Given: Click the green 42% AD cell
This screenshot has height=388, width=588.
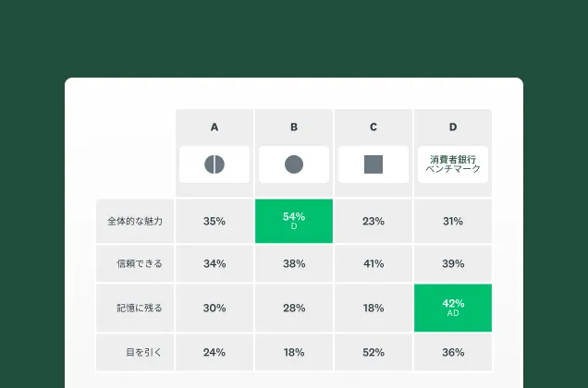Looking at the screenshot, I should click(x=453, y=308).
